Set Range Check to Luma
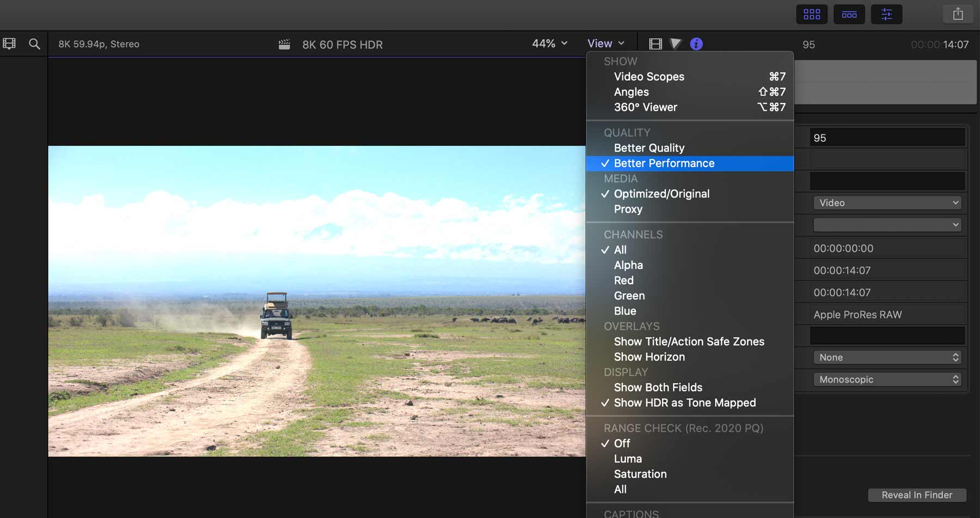Viewport: 980px width, 518px height. [690, 459]
